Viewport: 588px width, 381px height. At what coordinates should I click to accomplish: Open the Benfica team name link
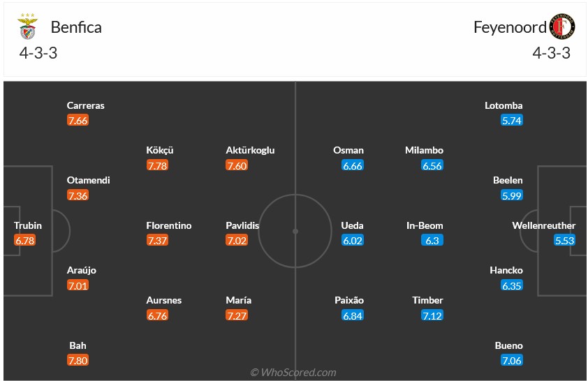pyautogui.click(x=76, y=27)
